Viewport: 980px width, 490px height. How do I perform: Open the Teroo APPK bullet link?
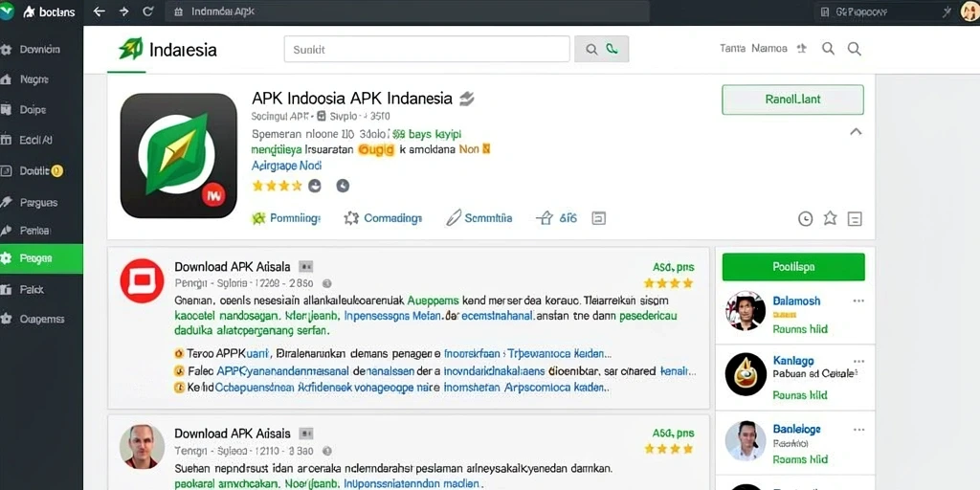[391, 353]
